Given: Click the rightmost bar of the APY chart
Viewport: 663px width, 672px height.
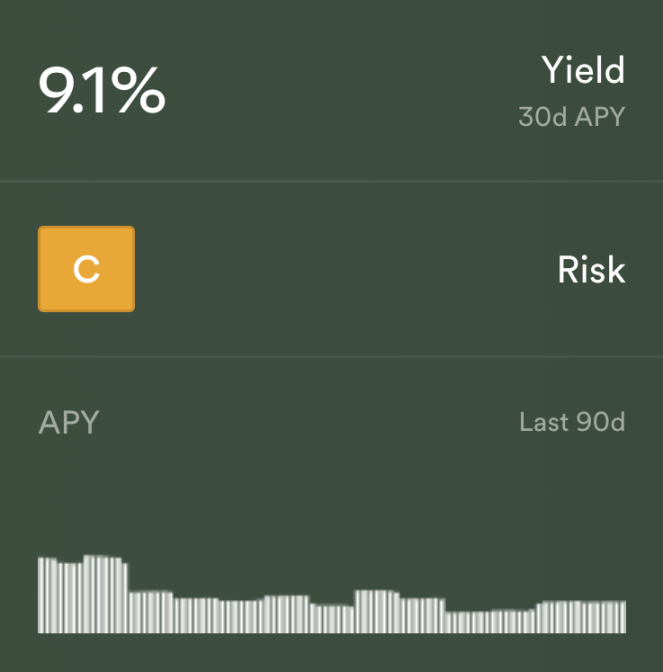Looking at the screenshot, I should point(623,617).
